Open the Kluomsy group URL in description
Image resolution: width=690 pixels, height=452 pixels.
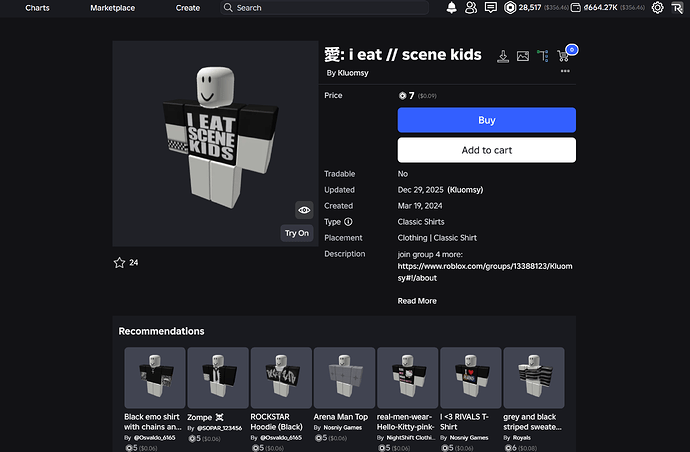485,272
